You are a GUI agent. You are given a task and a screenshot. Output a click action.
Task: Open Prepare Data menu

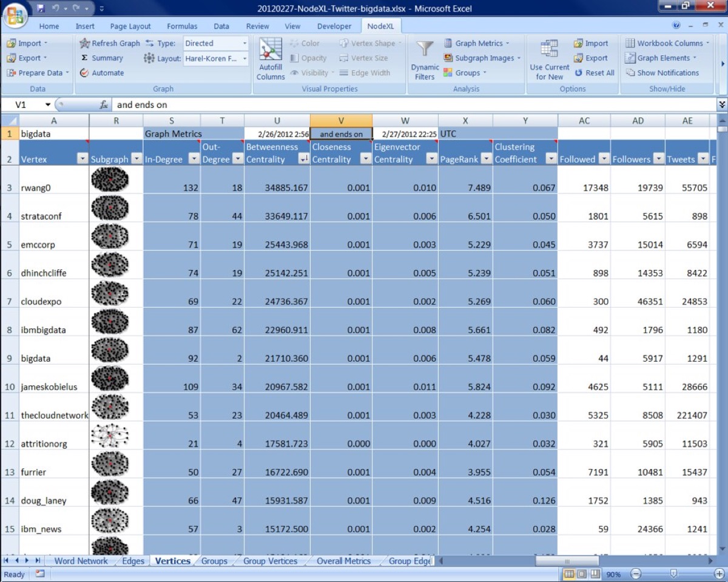(x=38, y=73)
